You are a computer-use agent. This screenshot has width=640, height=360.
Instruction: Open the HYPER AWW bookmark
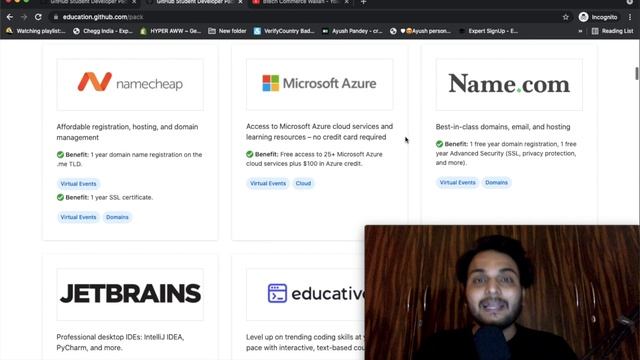[x=171, y=31]
